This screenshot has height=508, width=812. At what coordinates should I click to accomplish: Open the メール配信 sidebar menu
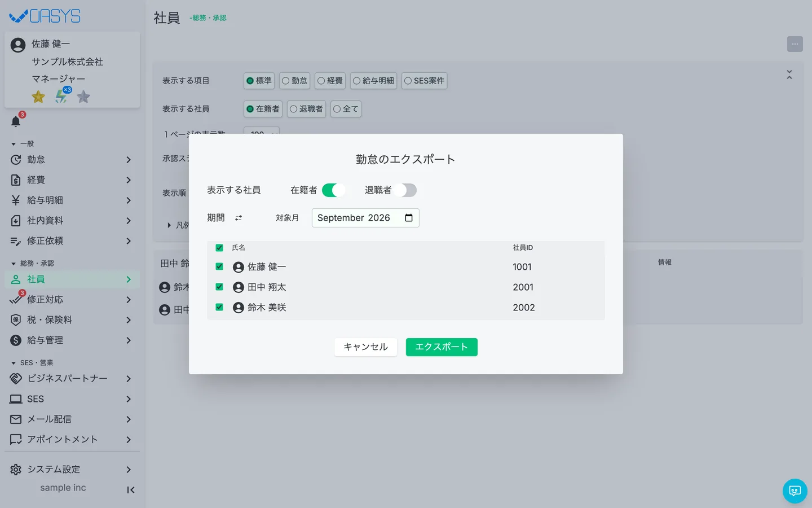click(72, 419)
